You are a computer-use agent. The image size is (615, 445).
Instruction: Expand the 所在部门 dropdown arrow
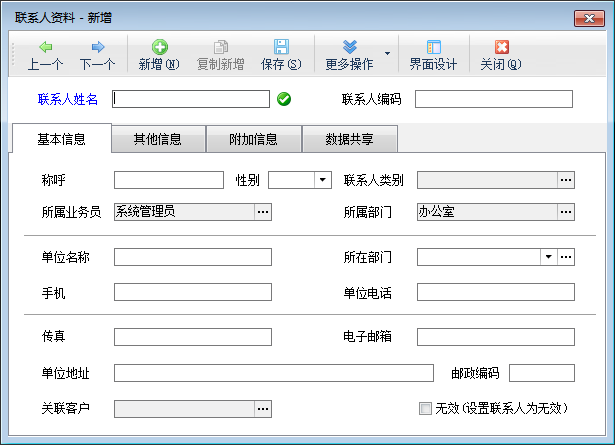(548, 257)
